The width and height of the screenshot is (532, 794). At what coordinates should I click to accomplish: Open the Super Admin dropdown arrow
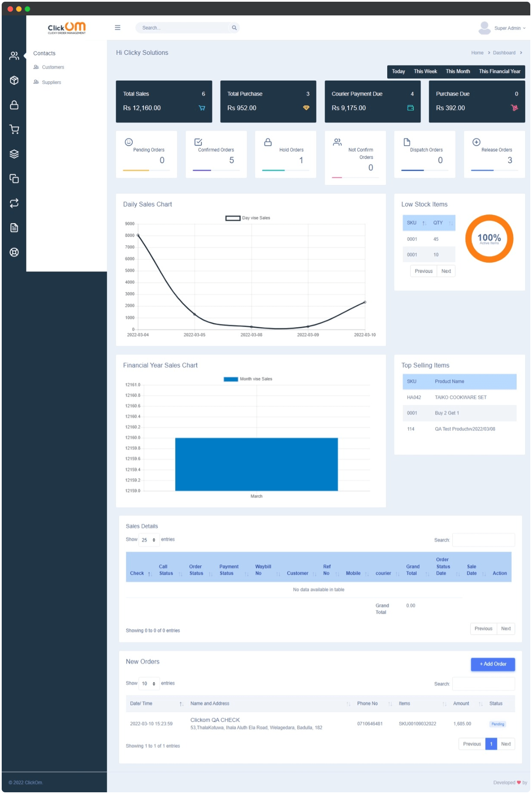[x=524, y=28]
